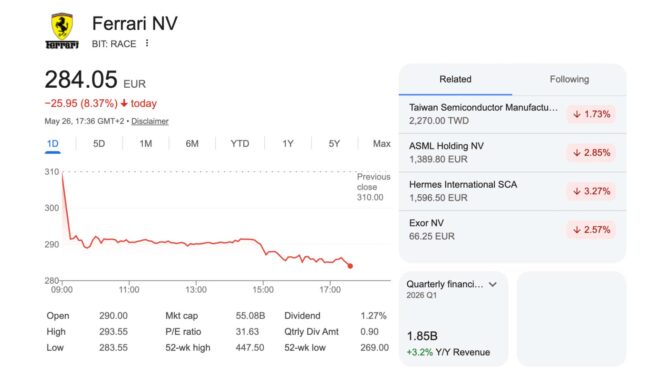Click the 1.85B Y/Y Revenue card
The height and width of the screenshot is (371, 660).
[453, 319]
